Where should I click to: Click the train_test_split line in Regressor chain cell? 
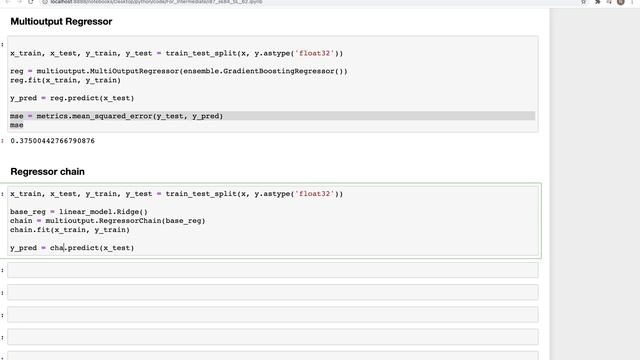tap(177, 194)
